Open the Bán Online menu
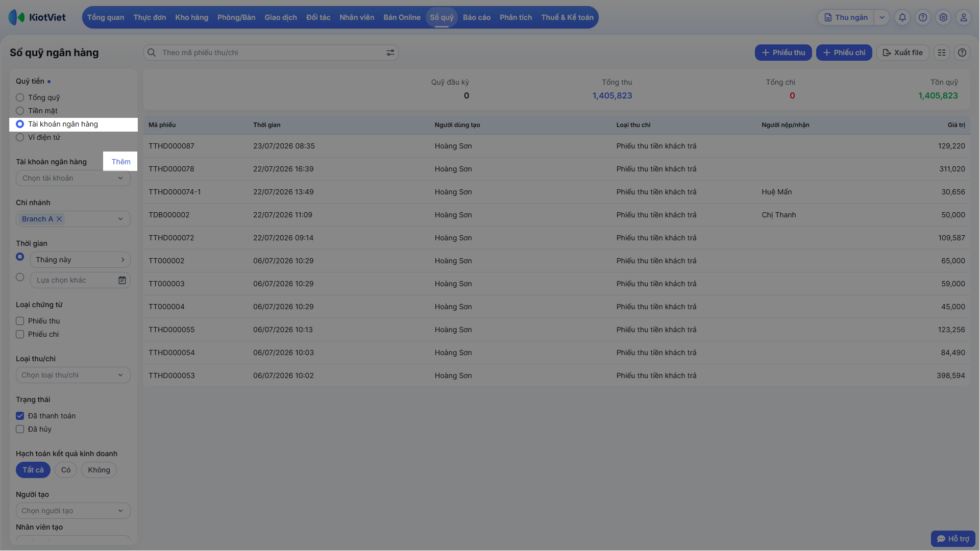 [x=402, y=17]
